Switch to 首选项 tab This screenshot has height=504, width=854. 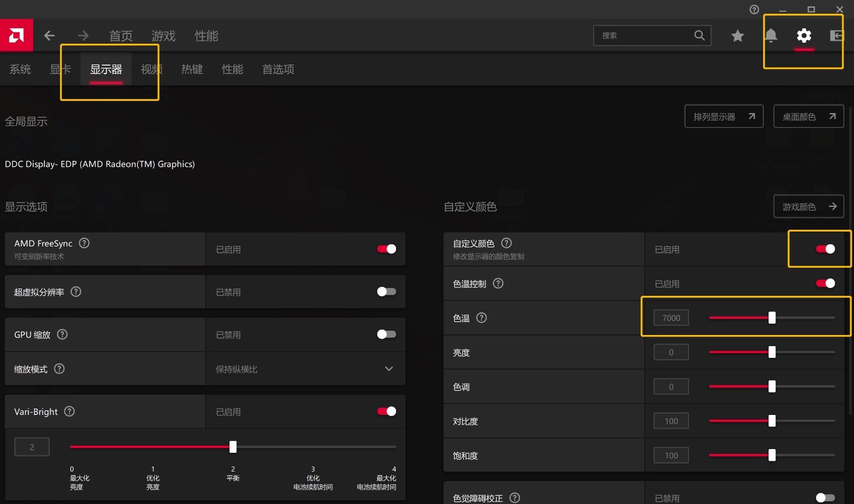point(278,69)
